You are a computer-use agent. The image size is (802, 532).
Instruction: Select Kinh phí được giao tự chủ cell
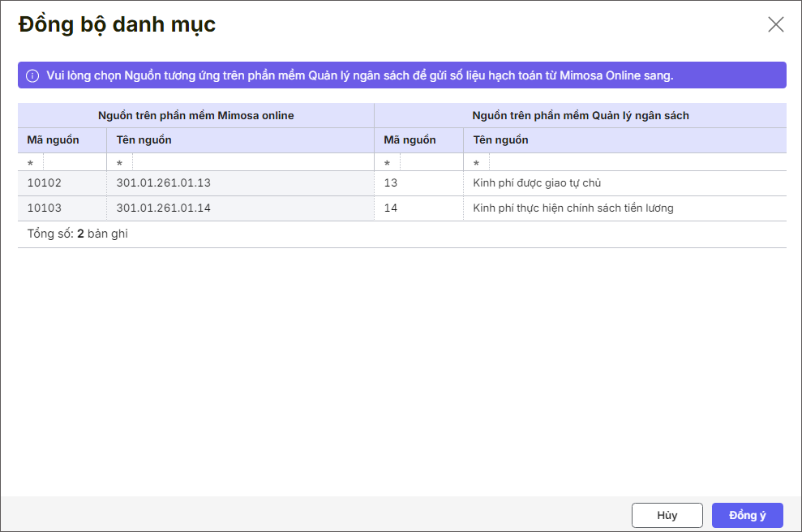click(625, 183)
